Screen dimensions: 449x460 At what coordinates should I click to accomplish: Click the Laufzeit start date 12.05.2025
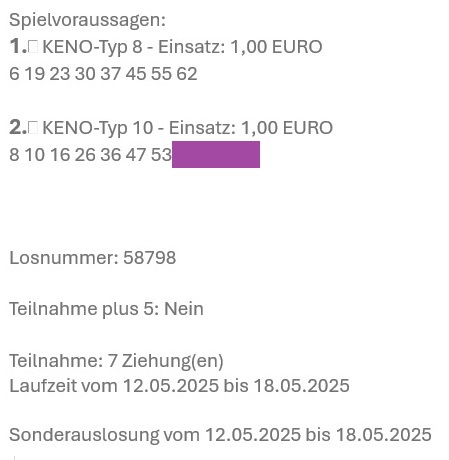point(171,386)
